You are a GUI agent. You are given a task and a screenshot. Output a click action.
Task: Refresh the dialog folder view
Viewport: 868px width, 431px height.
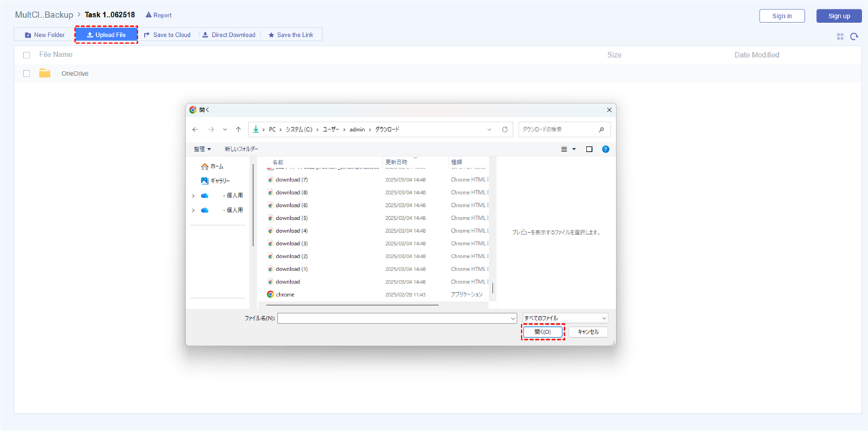coord(504,129)
